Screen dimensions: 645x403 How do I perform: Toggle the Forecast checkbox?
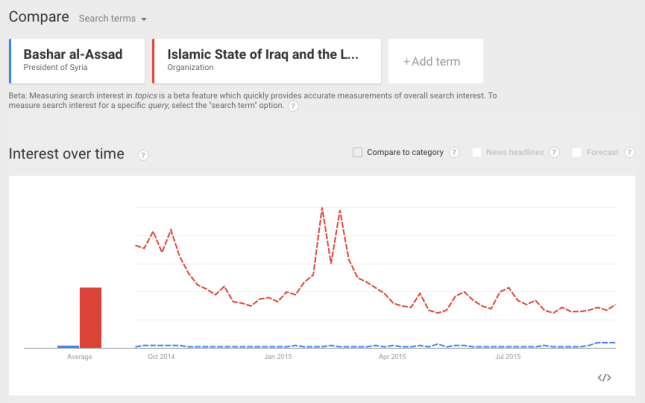tap(577, 153)
